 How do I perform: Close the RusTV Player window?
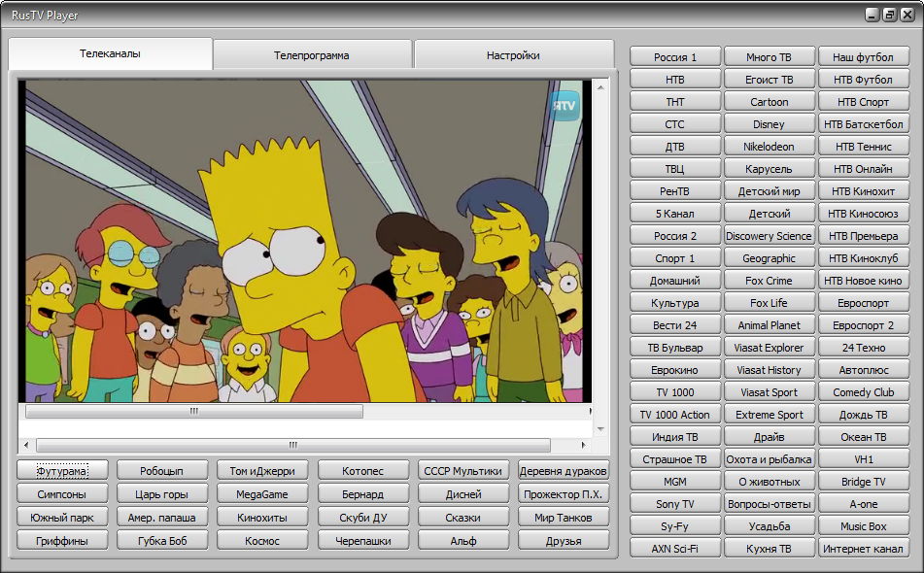(907, 15)
